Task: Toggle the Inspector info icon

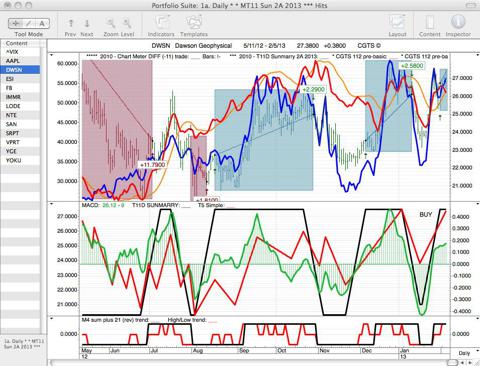Action: 458,22
